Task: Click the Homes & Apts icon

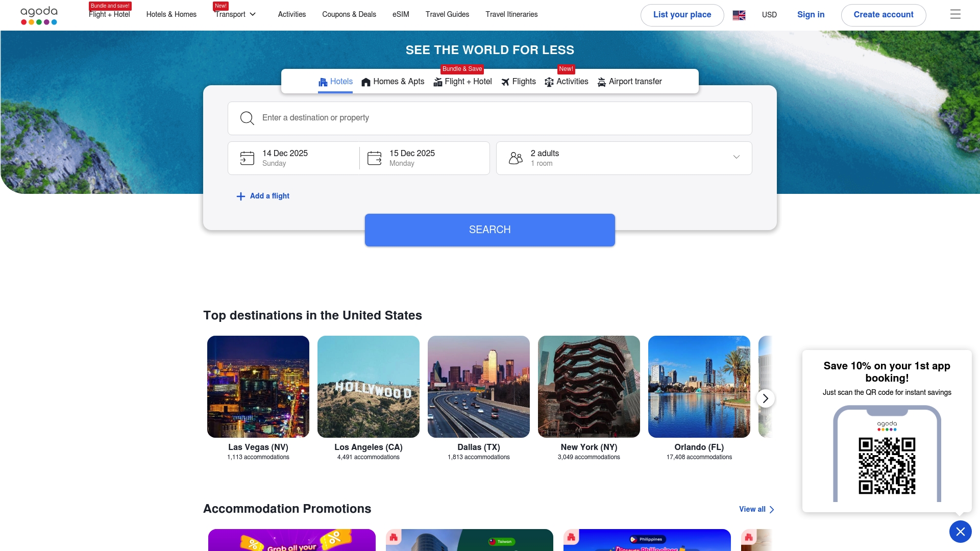Action: 366,82
